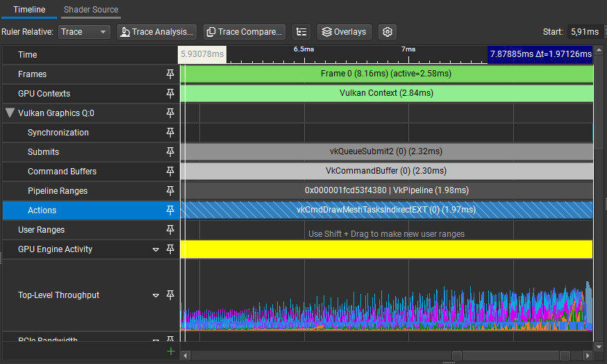The height and width of the screenshot is (364, 607).
Task: Switch to the Shader Source tab
Action: (91, 10)
